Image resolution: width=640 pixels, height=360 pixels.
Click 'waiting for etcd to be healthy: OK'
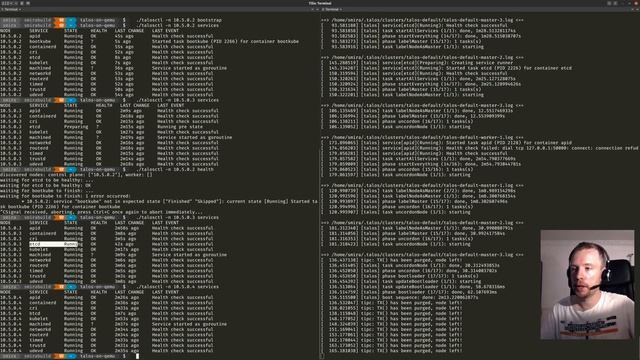(x=45, y=185)
